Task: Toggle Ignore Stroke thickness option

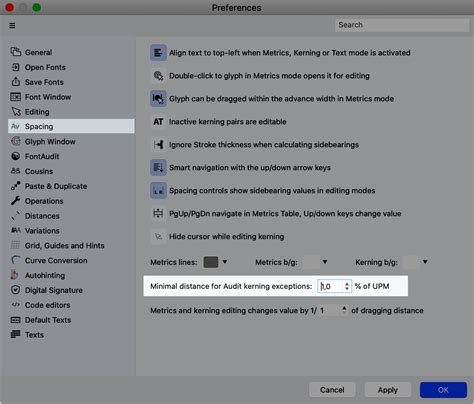Action: 158,145
